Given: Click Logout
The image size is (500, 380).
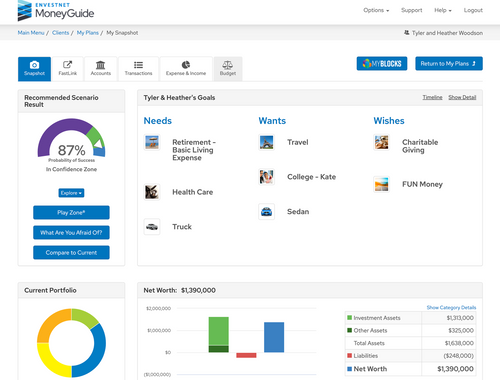Looking at the screenshot, I should point(473,10).
